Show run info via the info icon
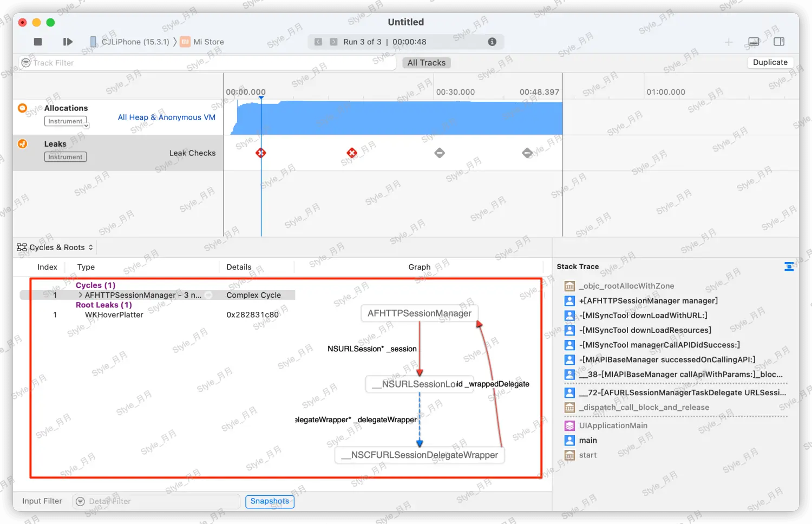 pyautogui.click(x=492, y=42)
